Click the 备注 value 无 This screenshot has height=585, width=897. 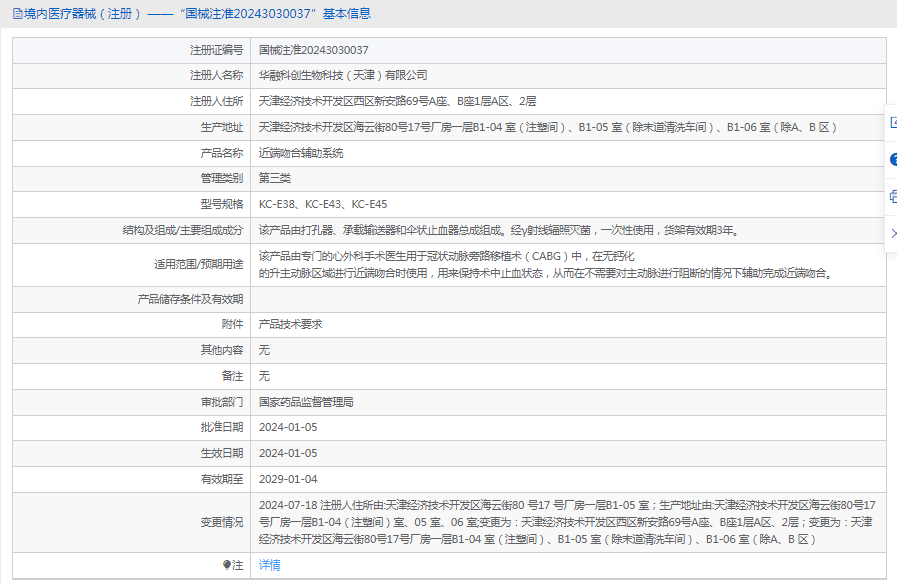264,376
